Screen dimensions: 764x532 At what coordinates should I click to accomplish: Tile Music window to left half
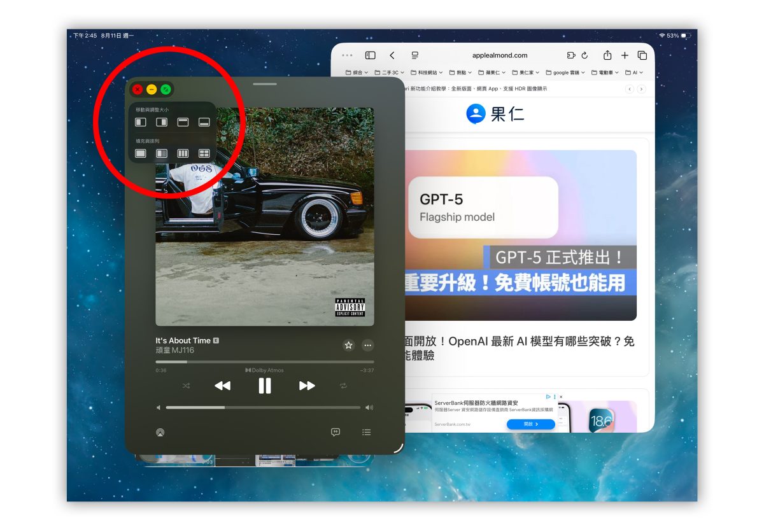click(141, 122)
